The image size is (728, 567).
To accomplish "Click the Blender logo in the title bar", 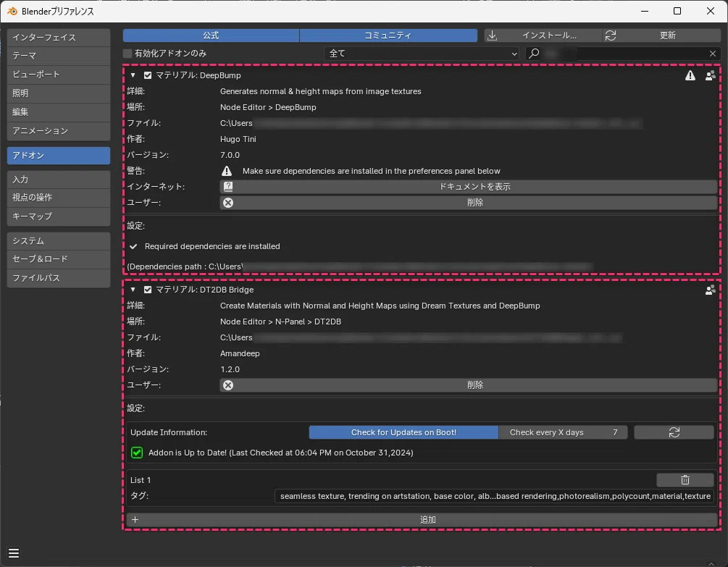I will [12, 11].
